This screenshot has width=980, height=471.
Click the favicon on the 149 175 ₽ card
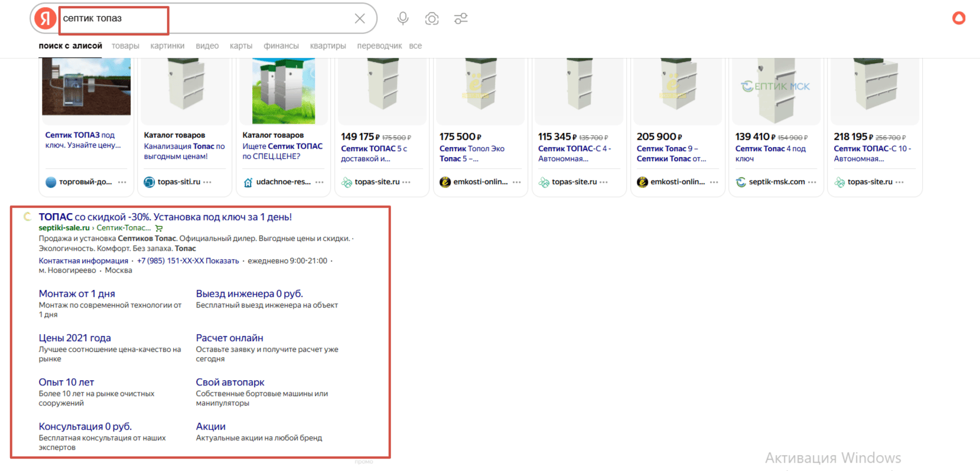(x=347, y=182)
